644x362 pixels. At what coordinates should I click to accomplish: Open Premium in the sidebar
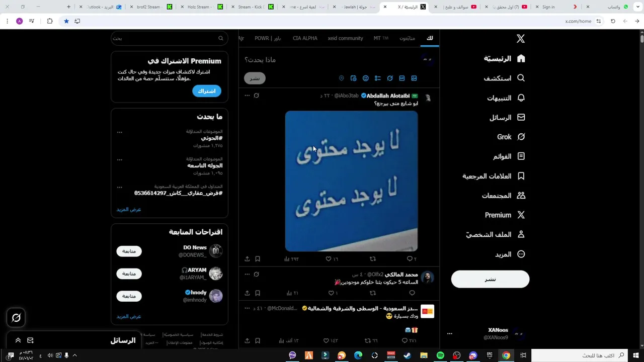point(505,215)
